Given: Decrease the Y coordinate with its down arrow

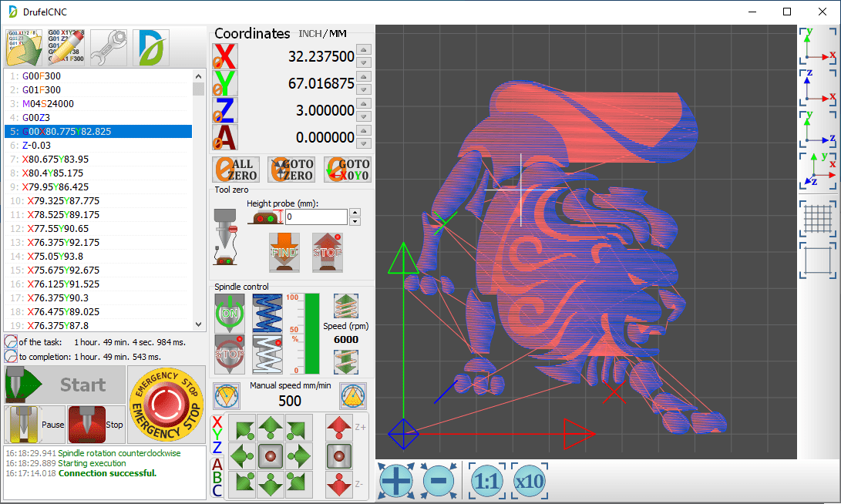Looking at the screenshot, I should tap(364, 89).
